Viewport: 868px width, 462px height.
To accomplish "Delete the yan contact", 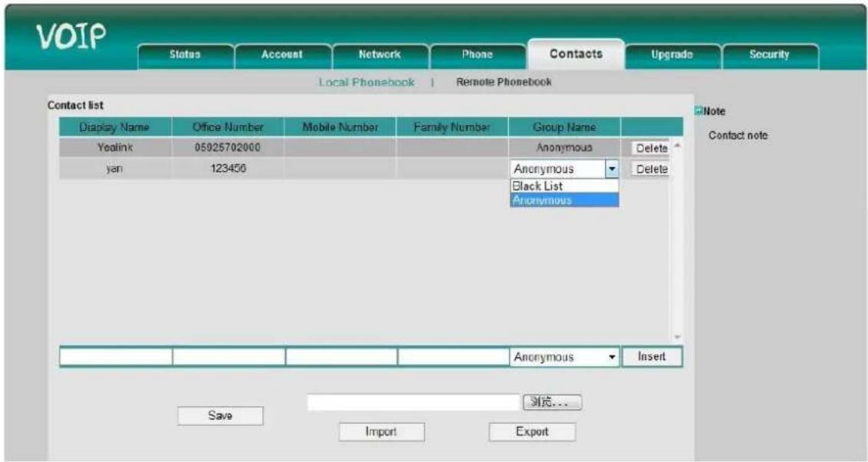I will click(650, 169).
